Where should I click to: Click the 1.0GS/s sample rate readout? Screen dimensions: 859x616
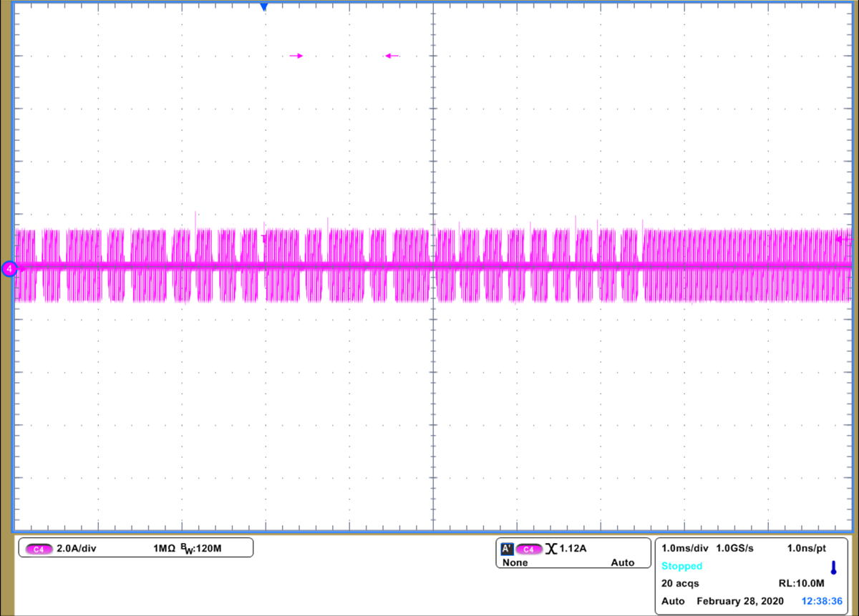735,548
